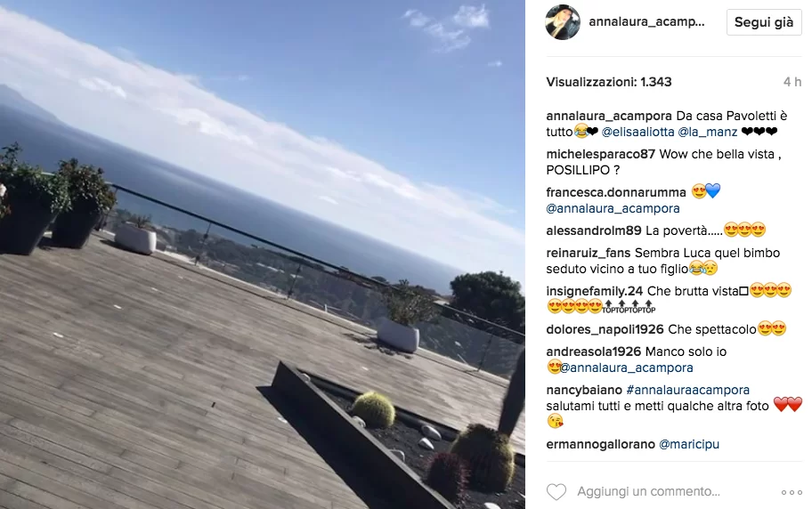Open the annalaura_acamp... username in the header

pos(646,21)
